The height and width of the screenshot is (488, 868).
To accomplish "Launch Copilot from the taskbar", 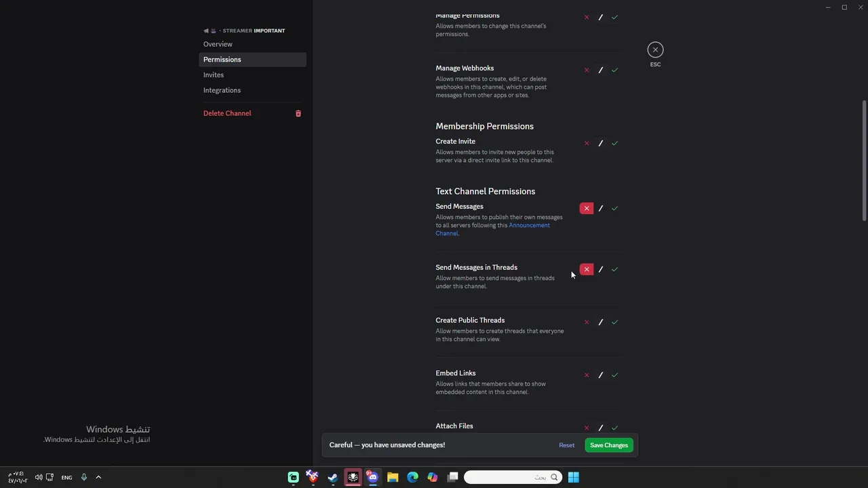I will 433,477.
